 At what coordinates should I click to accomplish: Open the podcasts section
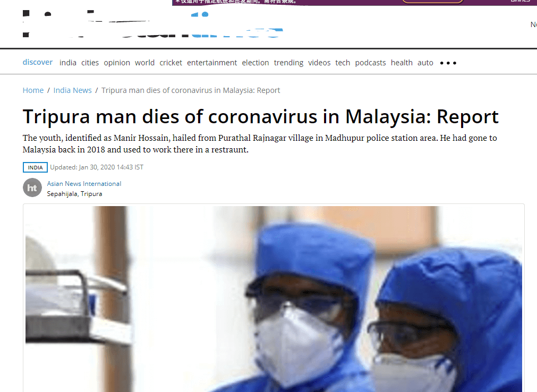(370, 63)
